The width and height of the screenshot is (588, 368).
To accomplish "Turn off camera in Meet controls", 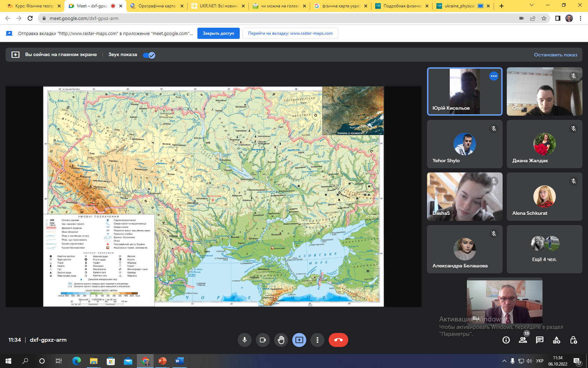I will (x=263, y=340).
